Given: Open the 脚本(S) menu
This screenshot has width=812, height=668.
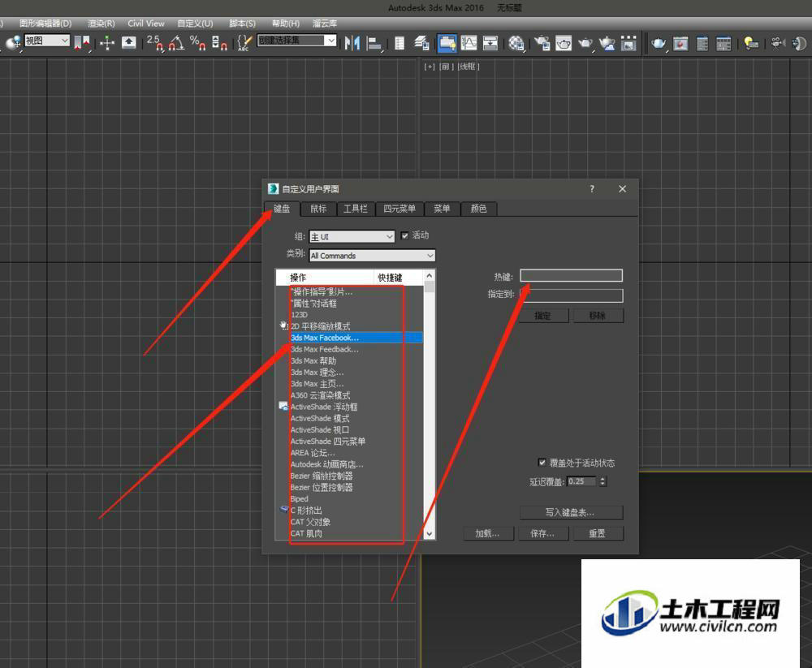Looking at the screenshot, I should pyautogui.click(x=242, y=24).
